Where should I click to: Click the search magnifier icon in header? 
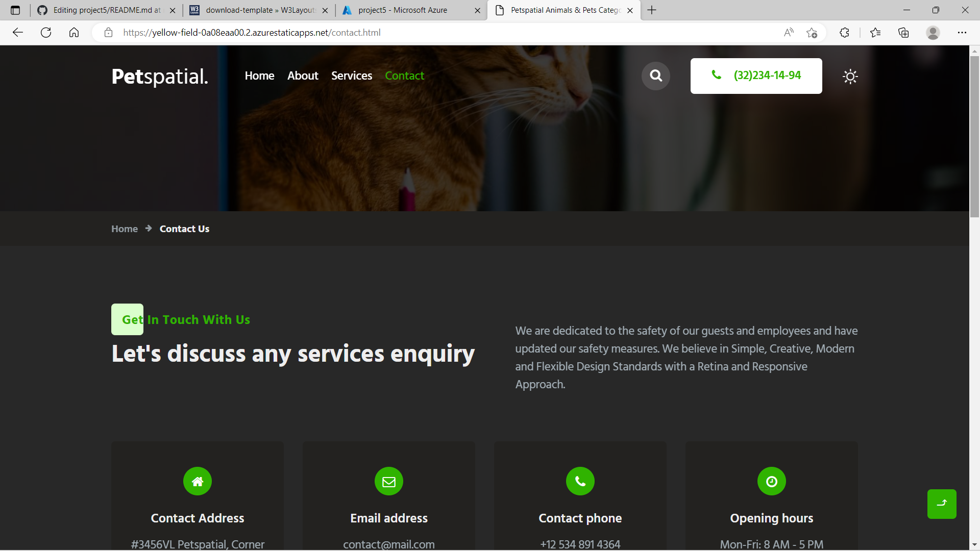click(x=656, y=76)
